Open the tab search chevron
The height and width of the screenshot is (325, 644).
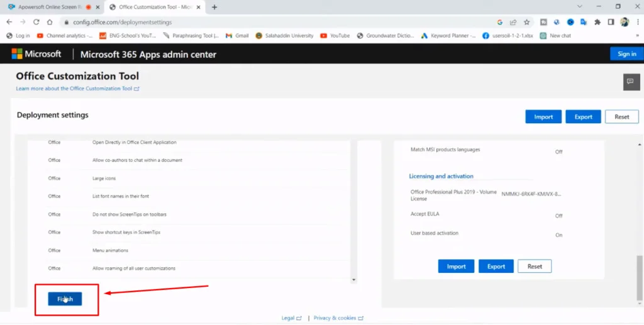[x=579, y=6]
